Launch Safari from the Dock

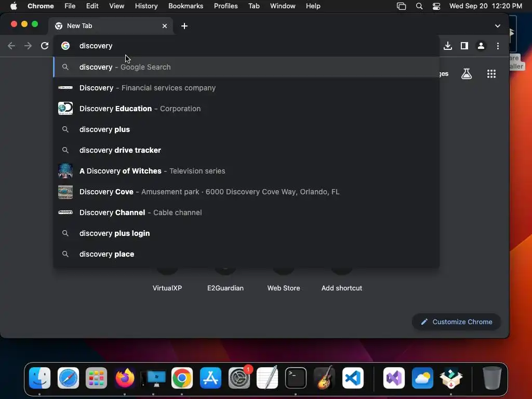pos(68,378)
